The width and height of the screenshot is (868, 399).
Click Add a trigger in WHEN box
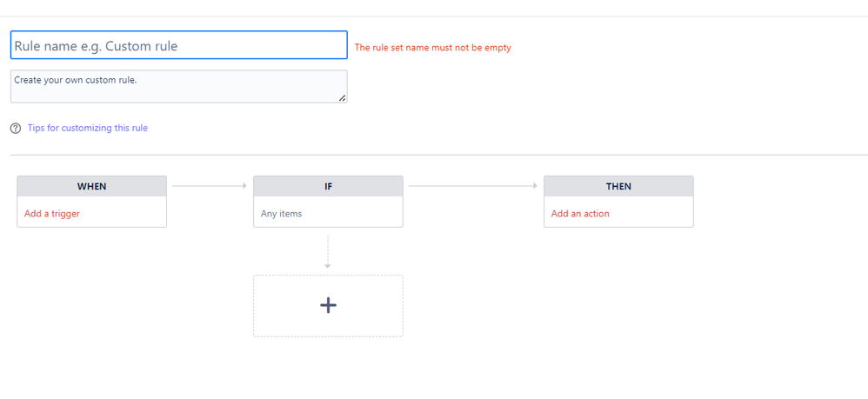pos(52,214)
